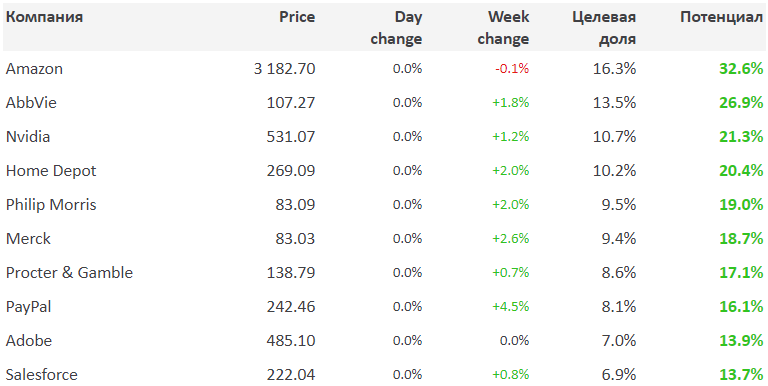The image size is (768, 386).
Task: Select Philip Morris in the list
Action: 51,205
